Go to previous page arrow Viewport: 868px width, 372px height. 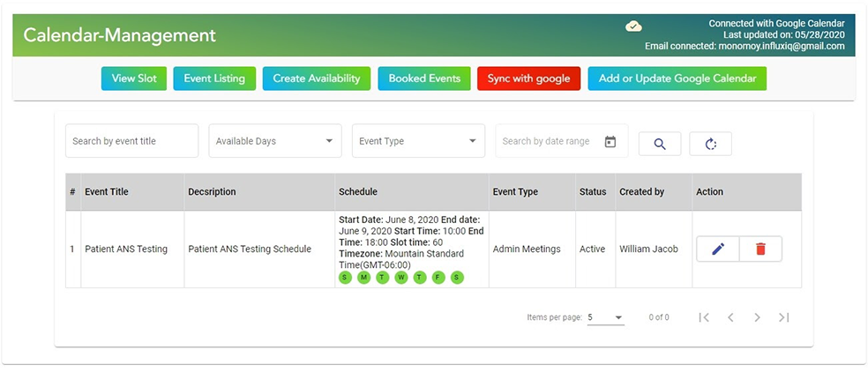pos(730,317)
